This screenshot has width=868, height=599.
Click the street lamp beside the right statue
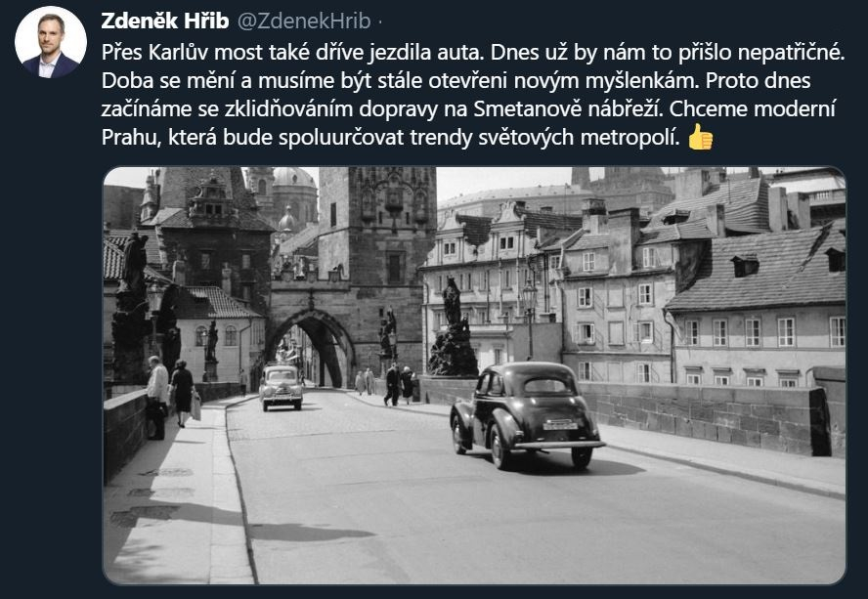coord(530,319)
